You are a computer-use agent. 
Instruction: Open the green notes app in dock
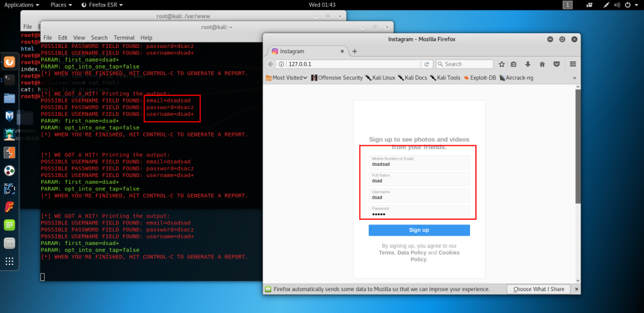pyautogui.click(x=9, y=225)
